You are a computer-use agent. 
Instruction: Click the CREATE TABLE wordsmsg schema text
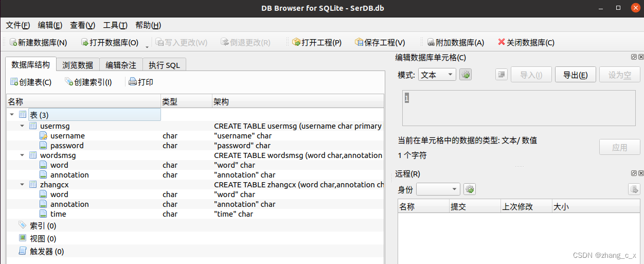click(x=298, y=155)
